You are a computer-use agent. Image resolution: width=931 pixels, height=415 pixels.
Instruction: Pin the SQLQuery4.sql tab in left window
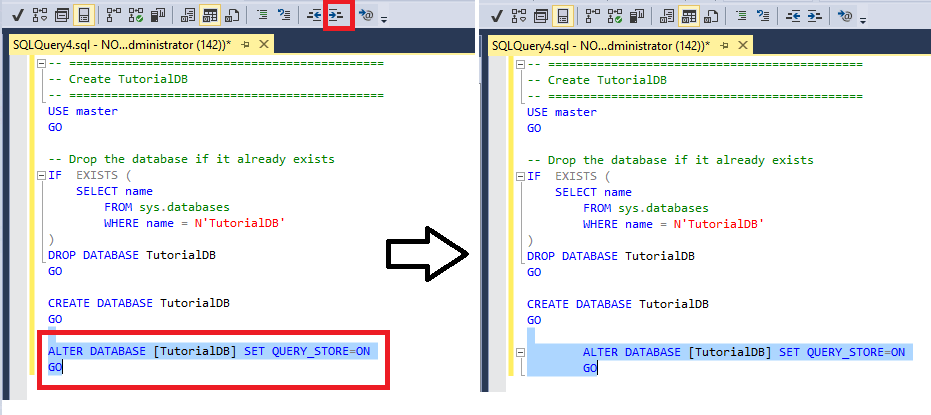click(x=245, y=45)
